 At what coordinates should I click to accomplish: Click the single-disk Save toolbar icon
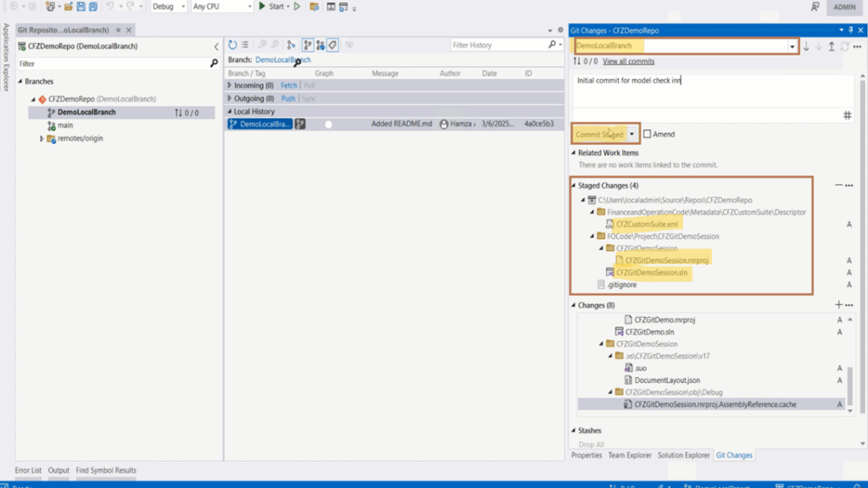pyautogui.click(x=81, y=7)
